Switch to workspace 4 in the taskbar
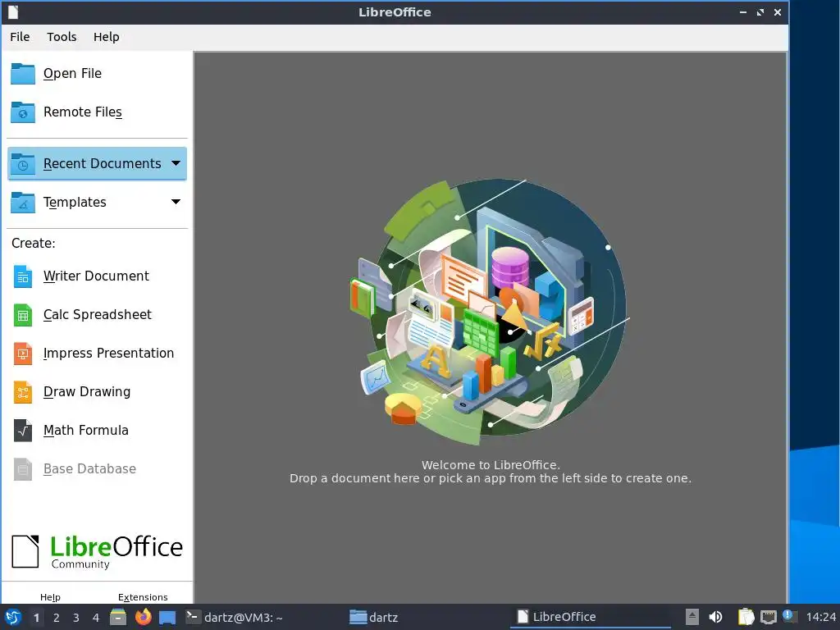Viewport: 840px width, 630px height. click(x=96, y=618)
